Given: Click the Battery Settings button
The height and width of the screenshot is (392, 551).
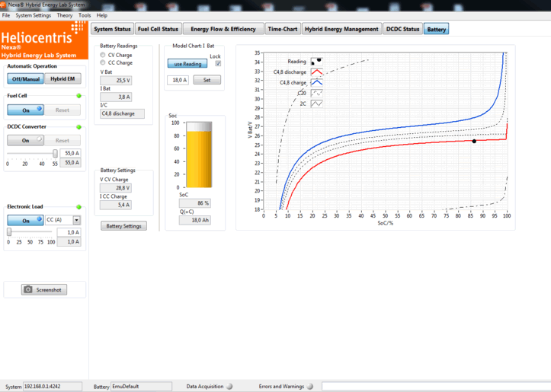Looking at the screenshot, I should coord(123,226).
